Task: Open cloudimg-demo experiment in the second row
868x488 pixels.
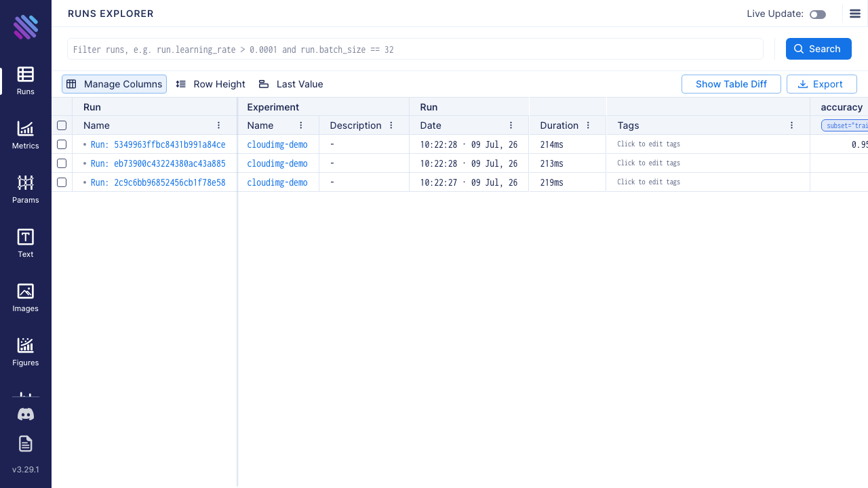Action: (x=277, y=163)
